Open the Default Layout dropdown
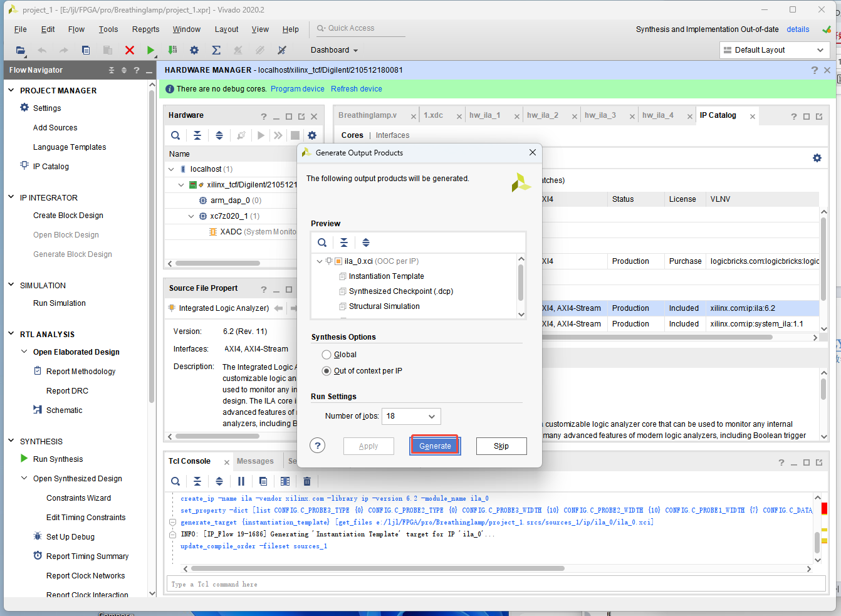This screenshot has width=841, height=616. tap(774, 50)
